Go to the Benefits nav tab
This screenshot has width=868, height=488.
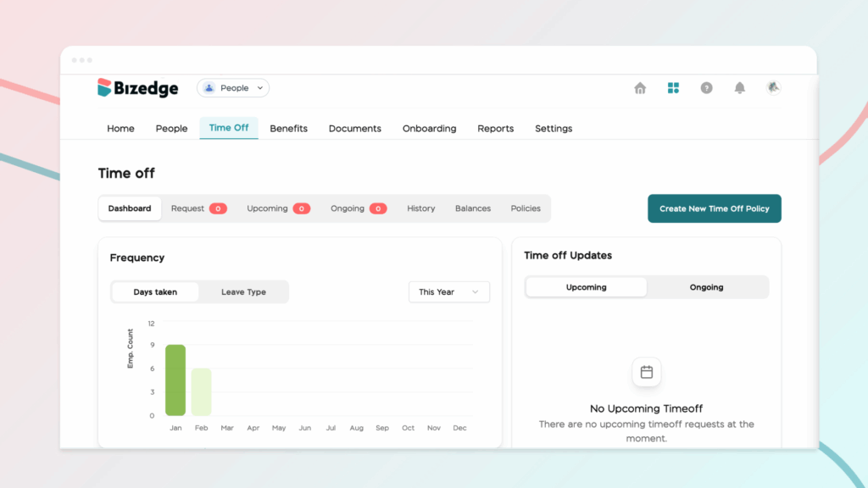288,129
